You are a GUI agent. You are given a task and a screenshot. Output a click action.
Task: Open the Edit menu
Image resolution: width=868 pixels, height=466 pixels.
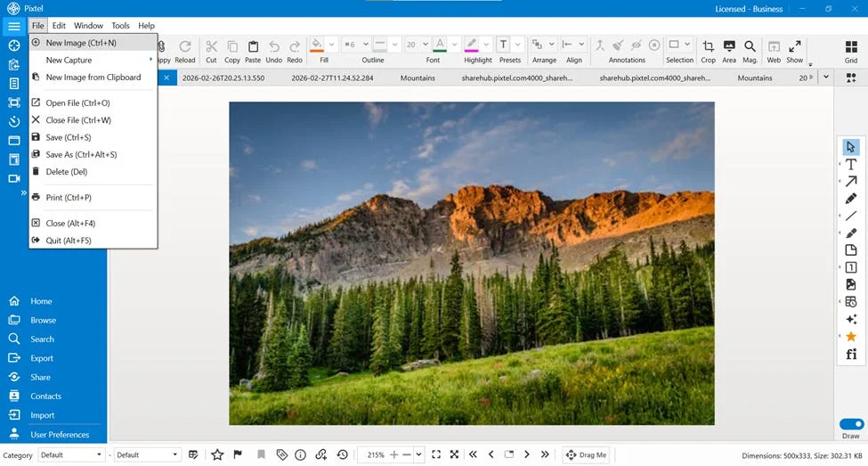(59, 26)
